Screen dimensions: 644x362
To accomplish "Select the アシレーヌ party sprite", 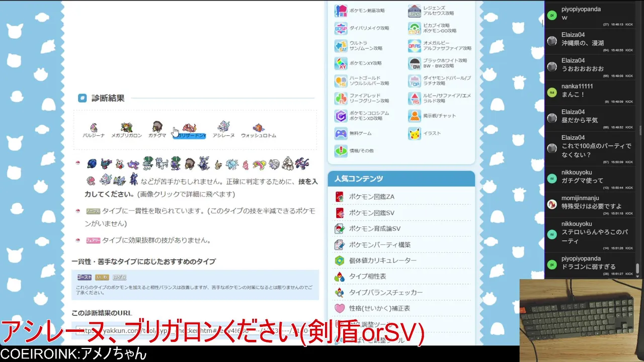I will (x=223, y=127).
